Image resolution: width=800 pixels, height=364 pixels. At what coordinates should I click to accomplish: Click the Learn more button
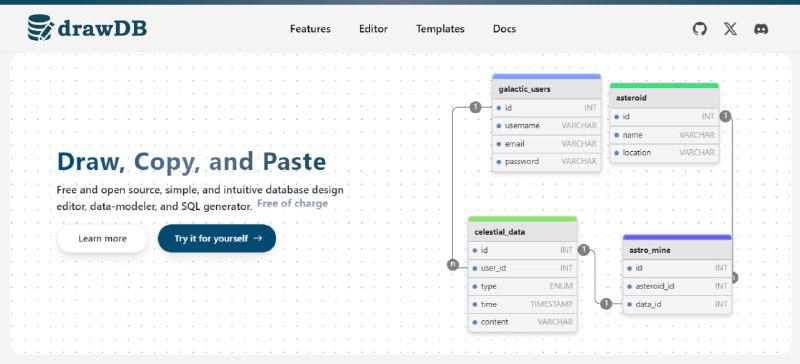click(x=103, y=238)
